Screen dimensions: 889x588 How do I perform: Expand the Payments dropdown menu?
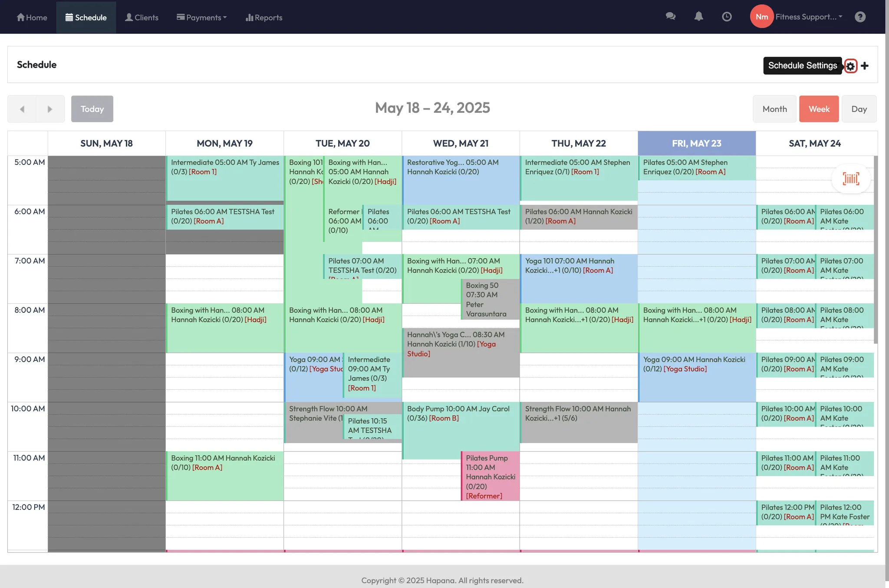pos(202,17)
